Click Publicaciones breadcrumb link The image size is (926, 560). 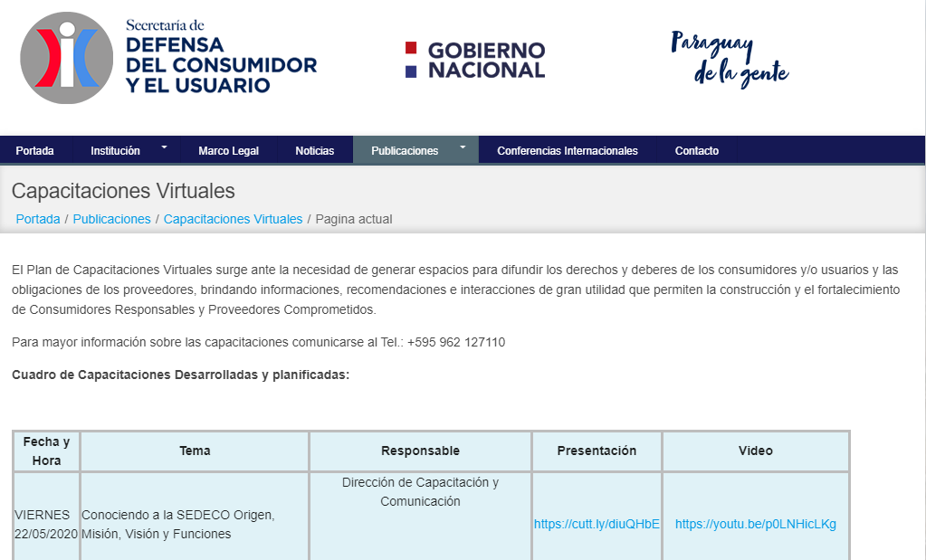[x=111, y=219]
